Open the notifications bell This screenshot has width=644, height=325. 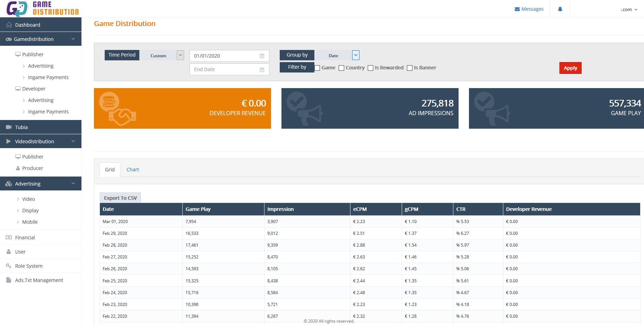pos(560,9)
